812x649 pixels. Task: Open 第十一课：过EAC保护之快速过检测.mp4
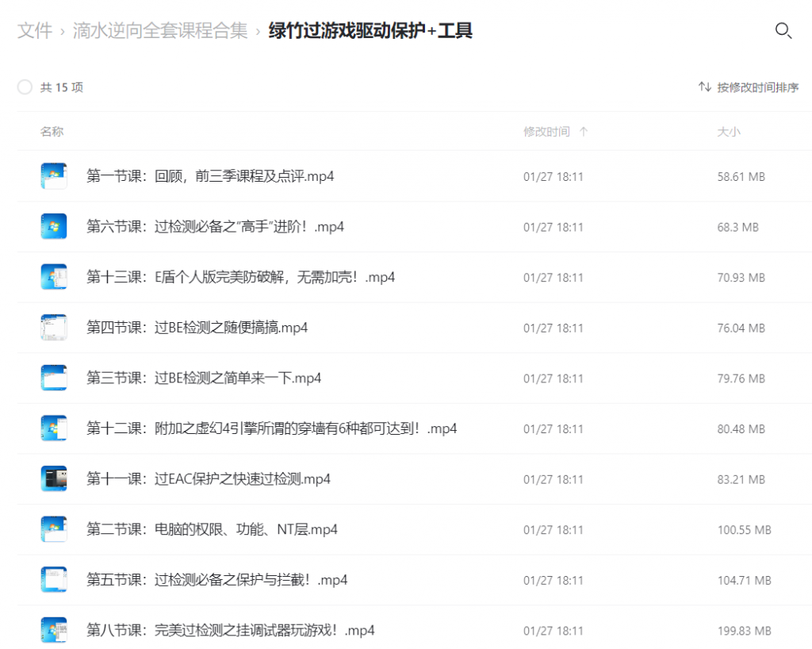click(x=209, y=479)
